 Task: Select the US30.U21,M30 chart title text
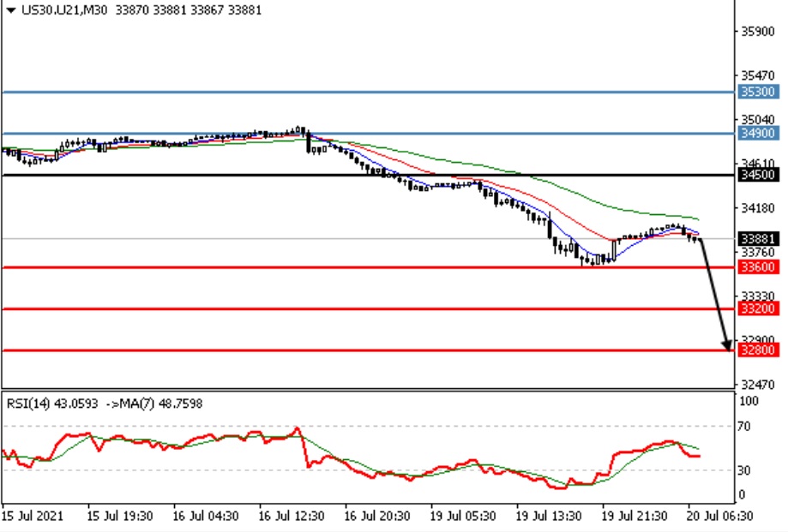click(x=64, y=10)
